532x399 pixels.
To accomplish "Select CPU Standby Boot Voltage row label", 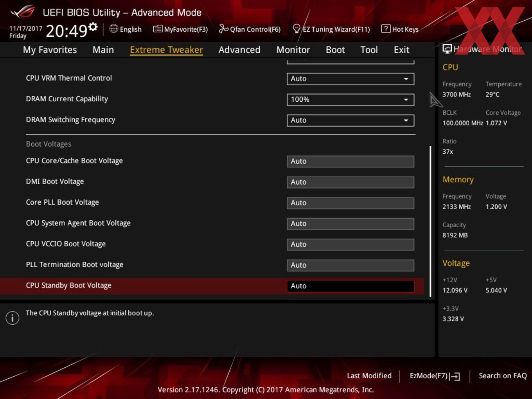I will coord(68,285).
